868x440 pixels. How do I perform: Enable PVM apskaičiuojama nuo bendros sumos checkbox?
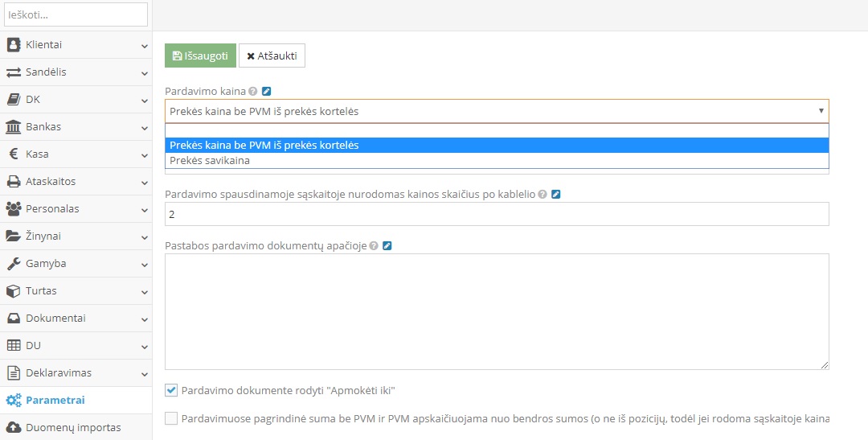tap(171, 418)
